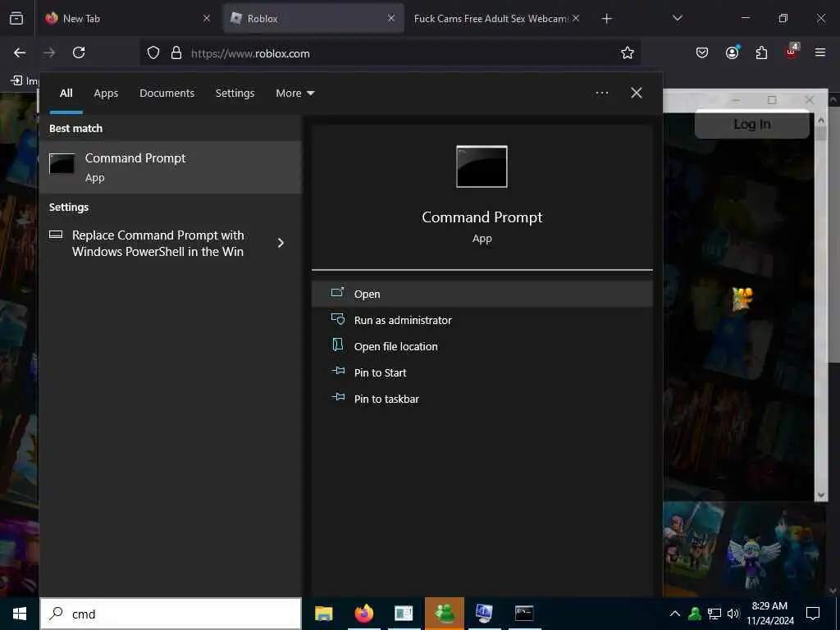Go back to the previous page
Viewport: 840px width, 630px height.
[x=20, y=52]
